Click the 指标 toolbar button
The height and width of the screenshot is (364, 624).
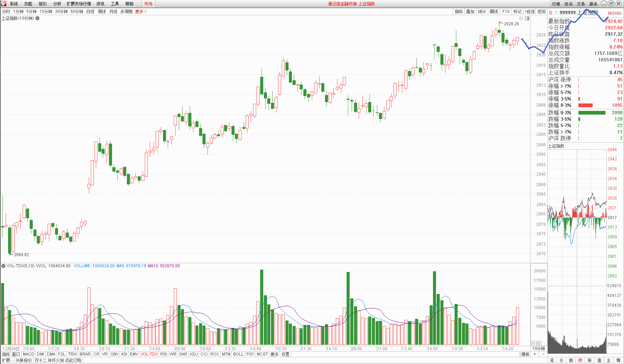pos(459,11)
